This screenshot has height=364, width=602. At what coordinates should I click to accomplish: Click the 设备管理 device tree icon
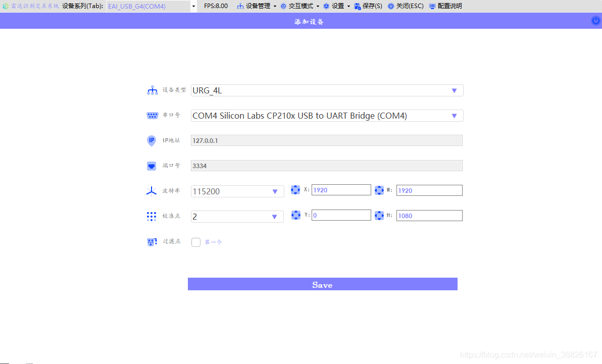coord(240,6)
